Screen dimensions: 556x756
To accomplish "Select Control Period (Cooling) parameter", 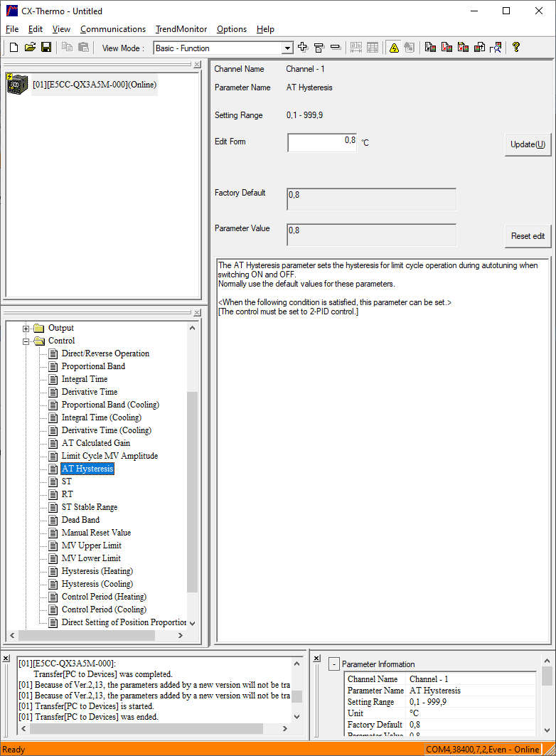I will pyautogui.click(x=104, y=609).
